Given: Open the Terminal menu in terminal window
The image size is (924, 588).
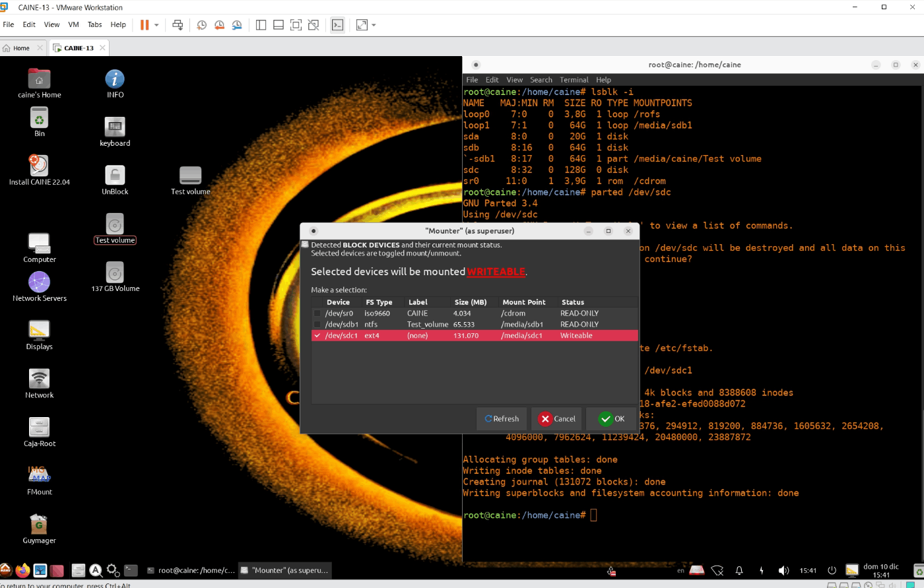Looking at the screenshot, I should coord(574,80).
